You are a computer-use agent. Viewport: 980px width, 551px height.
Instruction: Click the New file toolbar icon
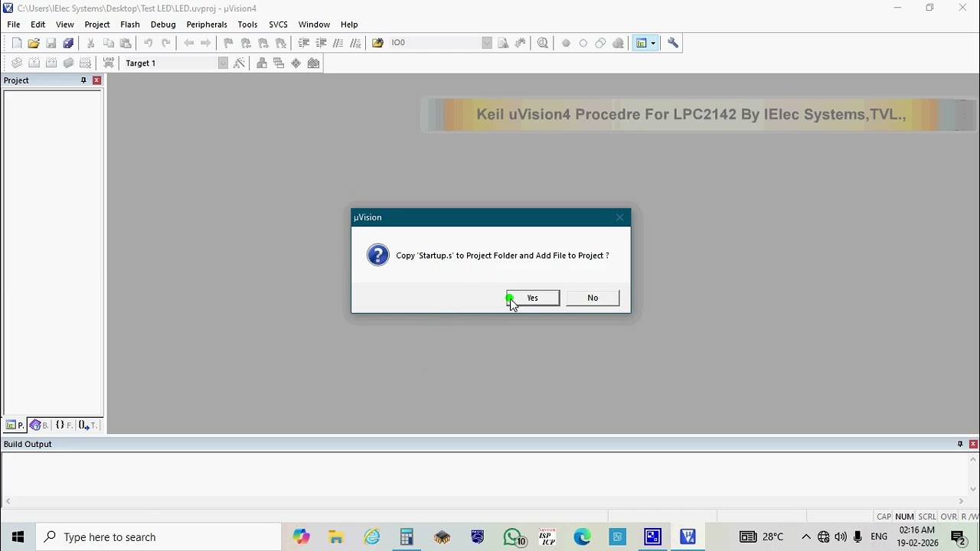[17, 43]
